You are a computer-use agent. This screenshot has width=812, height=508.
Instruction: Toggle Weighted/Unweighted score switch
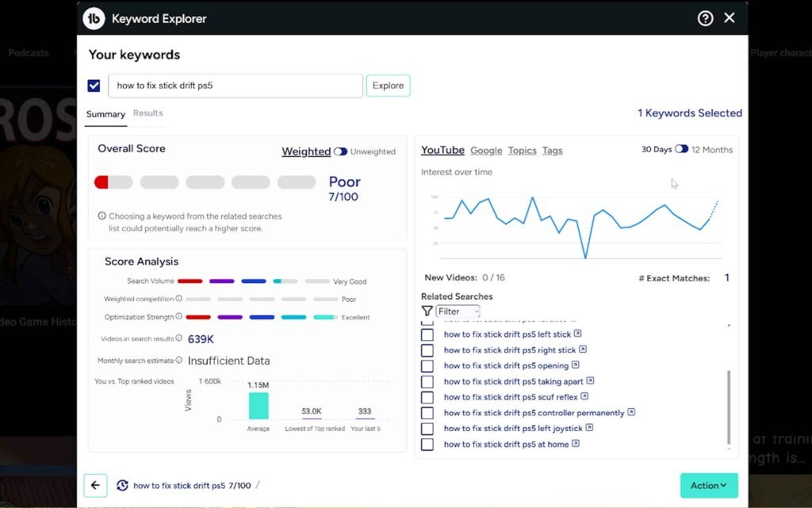pos(340,151)
